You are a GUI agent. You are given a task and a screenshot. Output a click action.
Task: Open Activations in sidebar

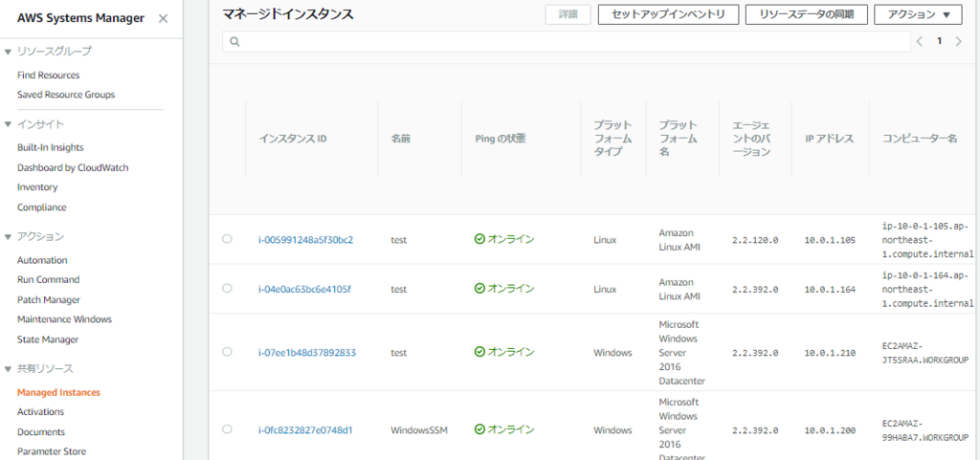click(x=40, y=411)
